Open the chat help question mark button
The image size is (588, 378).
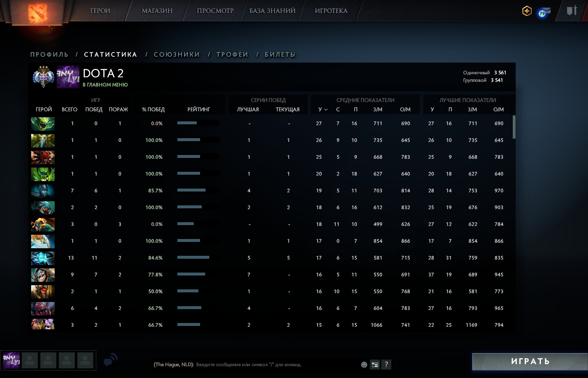pyautogui.click(x=386, y=365)
